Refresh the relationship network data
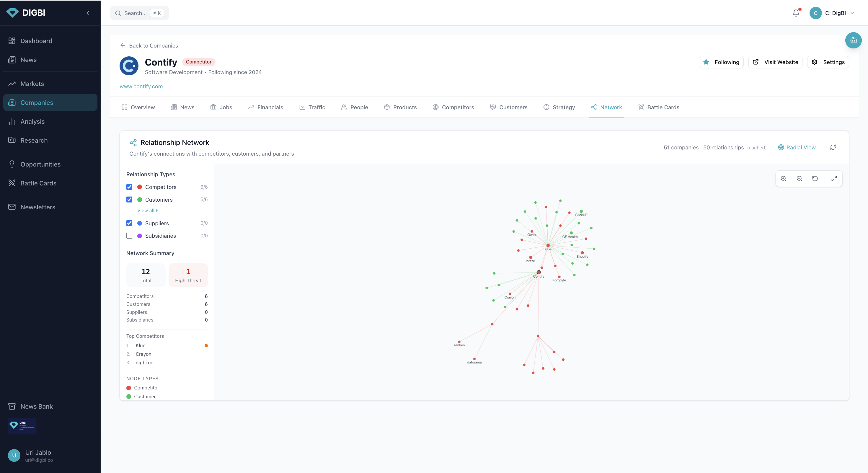 [x=833, y=147]
